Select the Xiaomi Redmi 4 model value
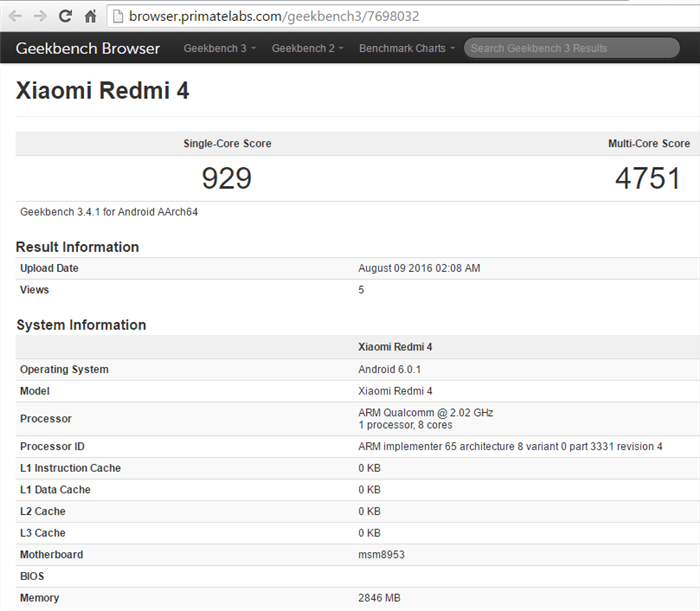The image size is (700, 611). (x=395, y=391)
